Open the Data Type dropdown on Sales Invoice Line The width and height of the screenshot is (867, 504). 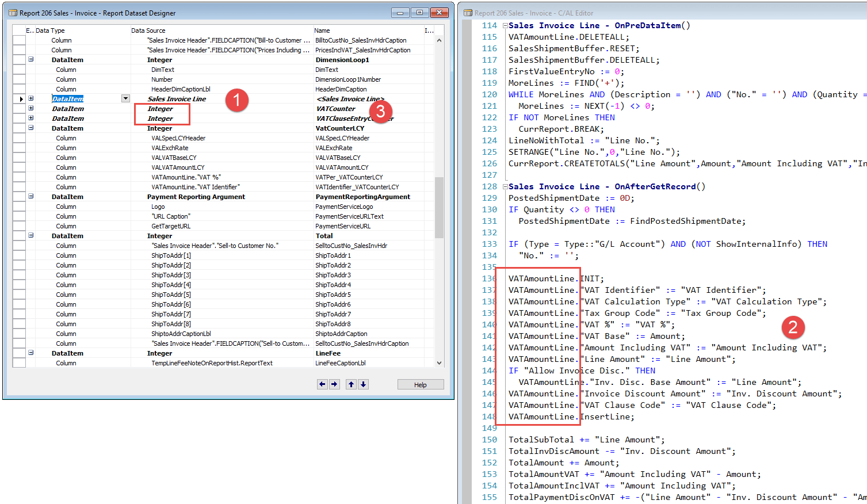pyautogui.click(x=125, y=98)
